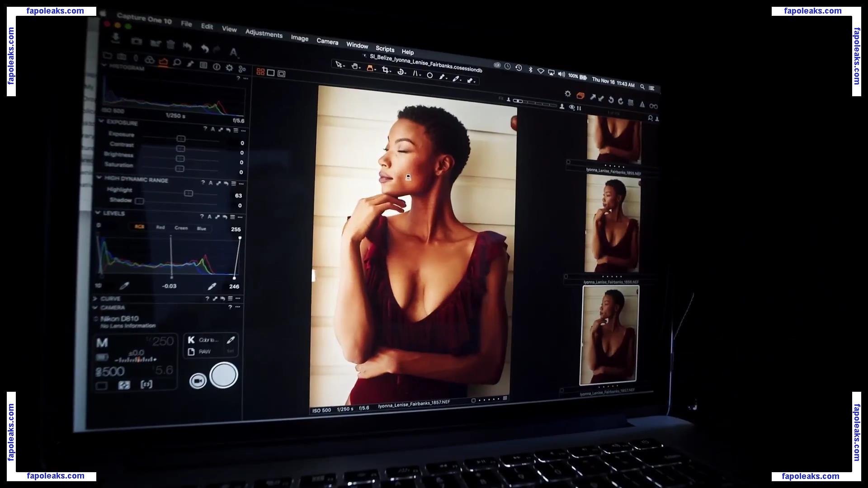868x488 pixels.
Task: Start Live View with video camera button
Action: pyautogui.click(x=198, y=381)
